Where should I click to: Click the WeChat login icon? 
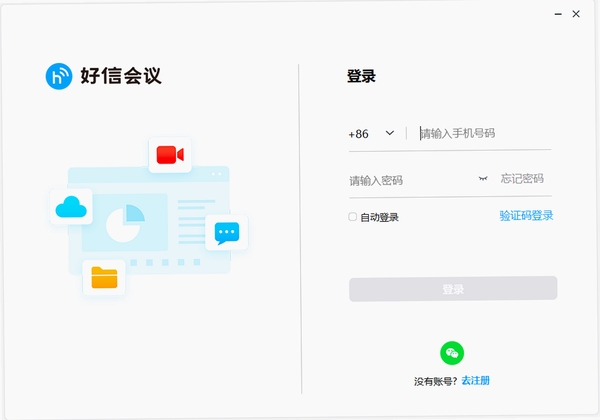pos(452,353)
